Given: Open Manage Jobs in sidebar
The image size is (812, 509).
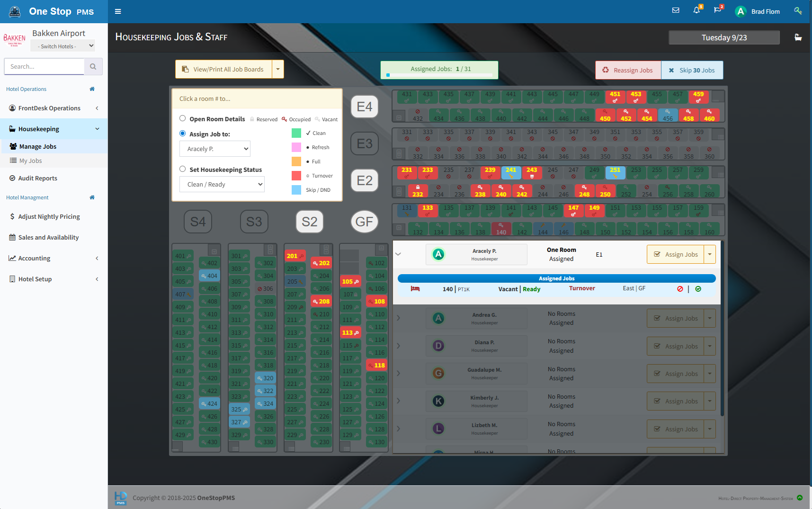Looking at the screenshot, I should [x=38, y=146].
